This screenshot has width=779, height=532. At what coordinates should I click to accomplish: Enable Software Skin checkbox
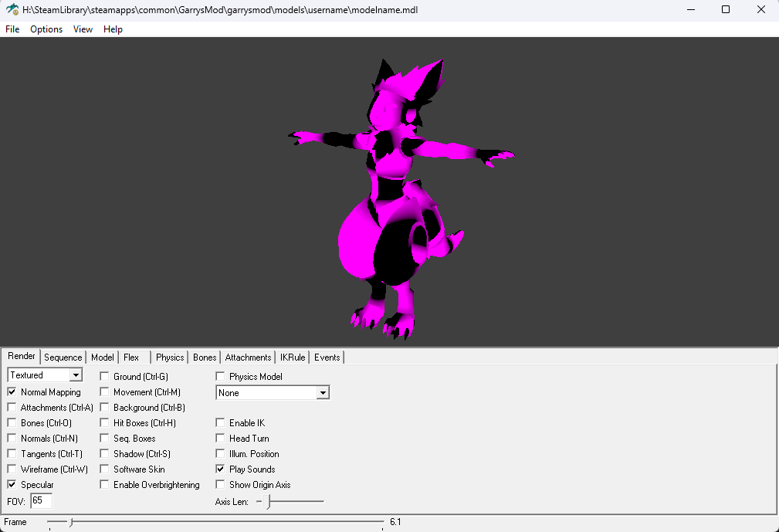(x=104, y=469)
